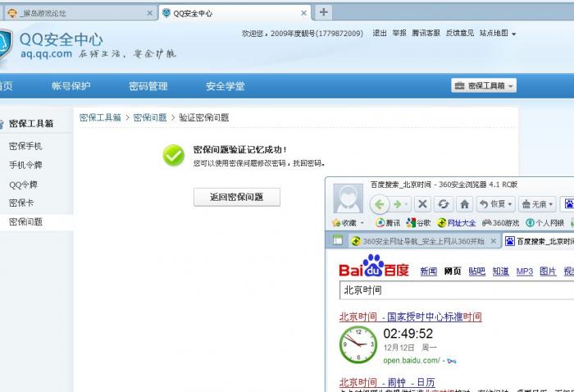Click the 退出 logout link
Screen dimensions: 574x392
(x=380, y=33)
